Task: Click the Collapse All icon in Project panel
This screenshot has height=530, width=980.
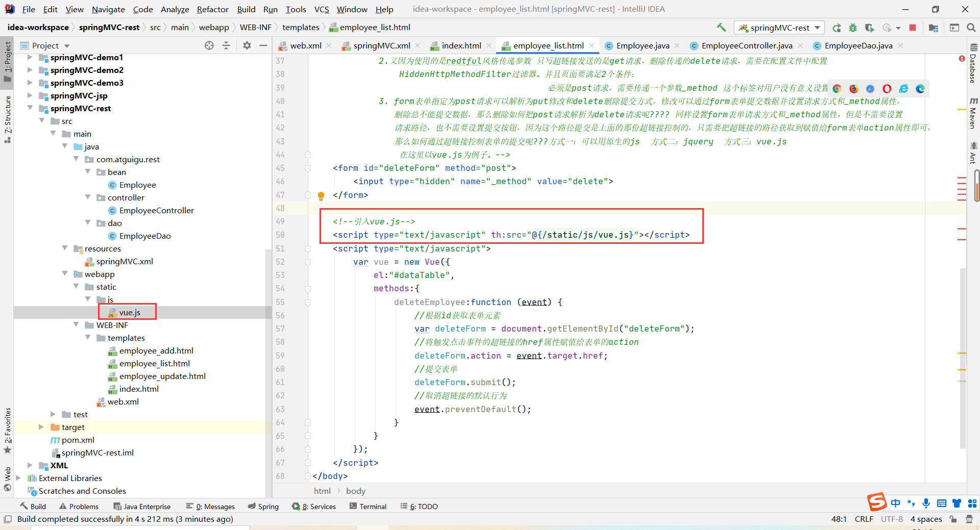Action: pyautogui.click(x=226, y=45)
